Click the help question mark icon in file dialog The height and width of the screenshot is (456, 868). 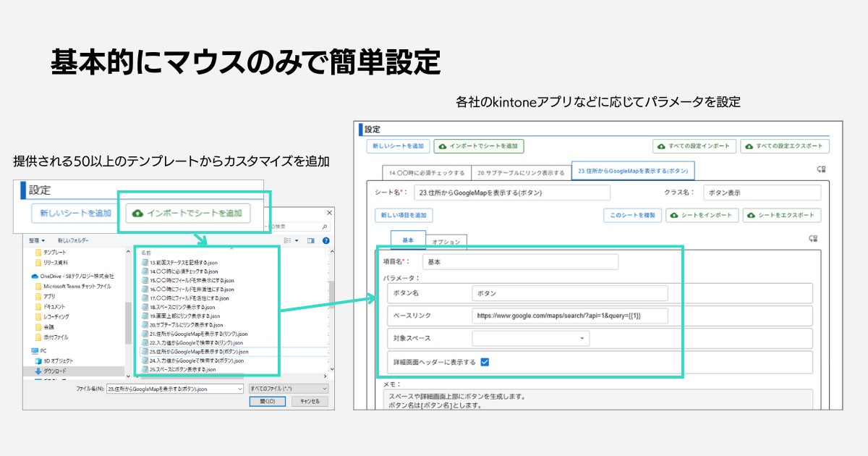pos(325,240)
